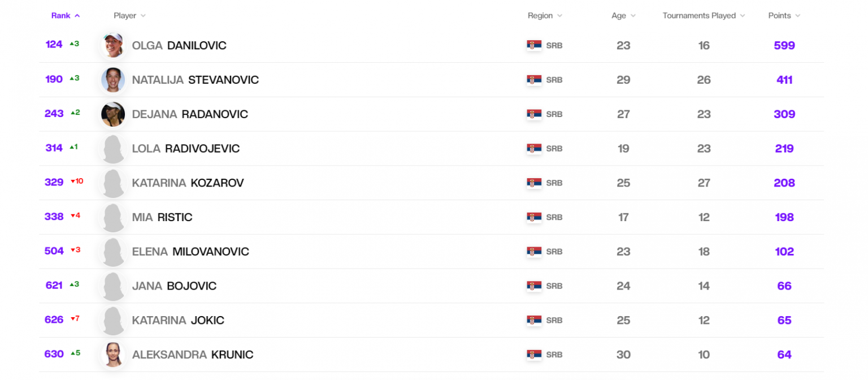The image size is (868, 380).
Task: Open Olga Danilovic's profile photo
Action: 113,45
